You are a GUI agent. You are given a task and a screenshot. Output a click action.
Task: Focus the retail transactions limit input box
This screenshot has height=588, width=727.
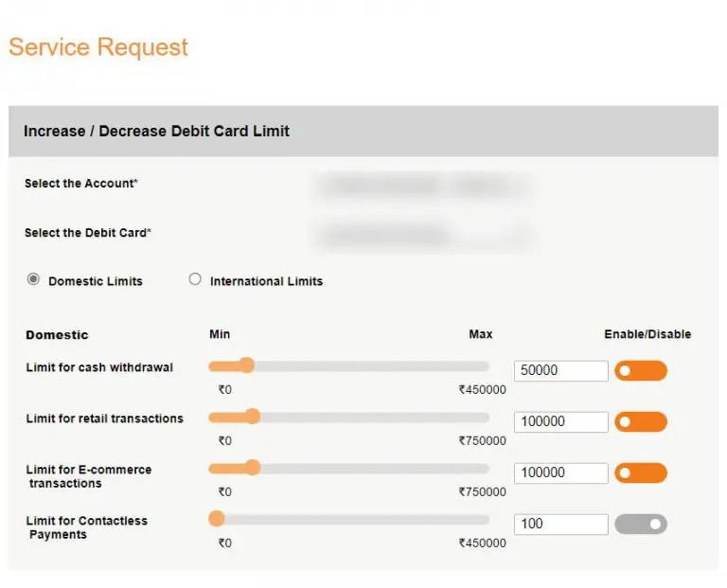(x=560, y=422)
